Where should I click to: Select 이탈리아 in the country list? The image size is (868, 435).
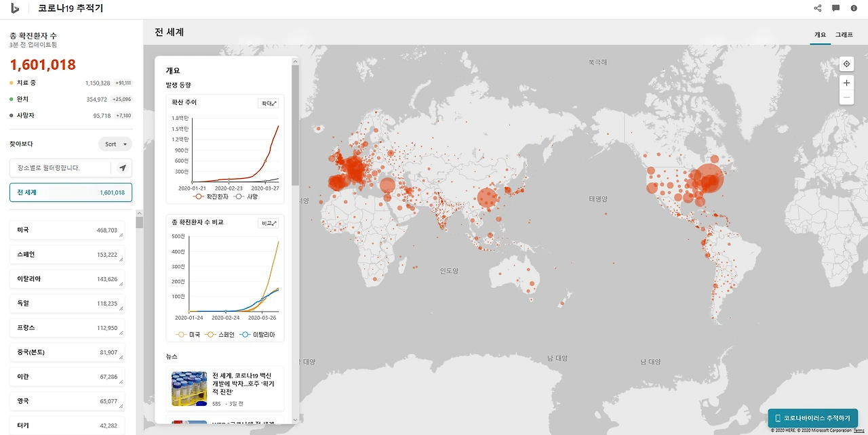click(67, 279)
